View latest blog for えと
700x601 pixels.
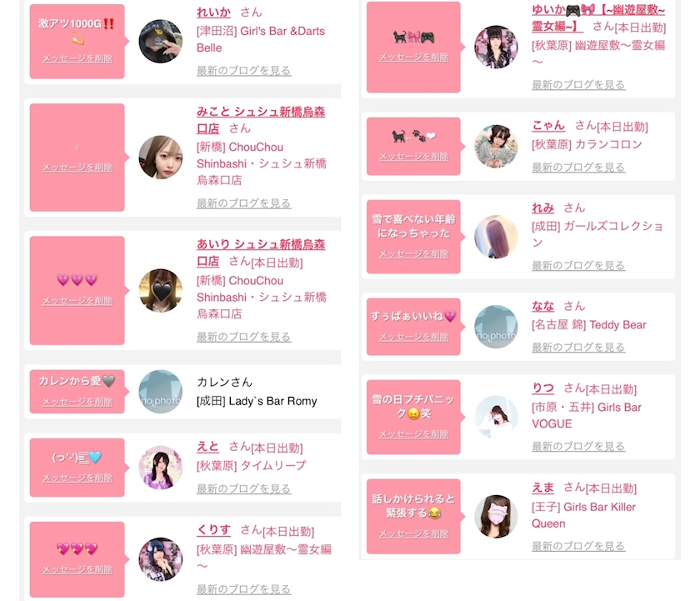243,488
